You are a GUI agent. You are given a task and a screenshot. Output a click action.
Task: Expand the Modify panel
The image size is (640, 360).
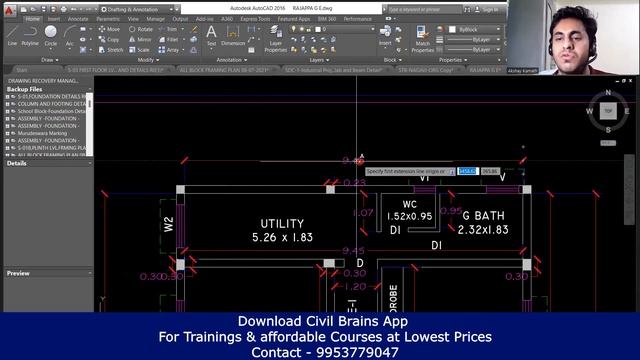(x=148, y=60)
